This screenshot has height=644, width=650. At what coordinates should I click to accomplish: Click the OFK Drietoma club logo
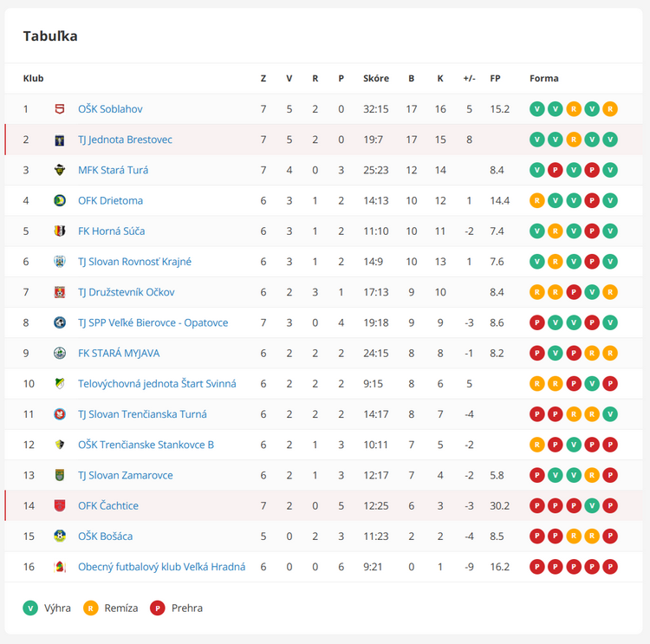pyautogui.click(x=59, y=200)
